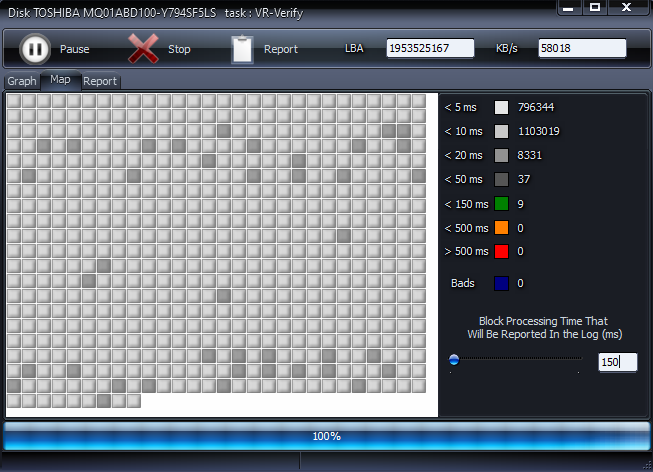Click the red X Stop icon
This screenshot has width=653, height=472.
click(x=143, y=49)
